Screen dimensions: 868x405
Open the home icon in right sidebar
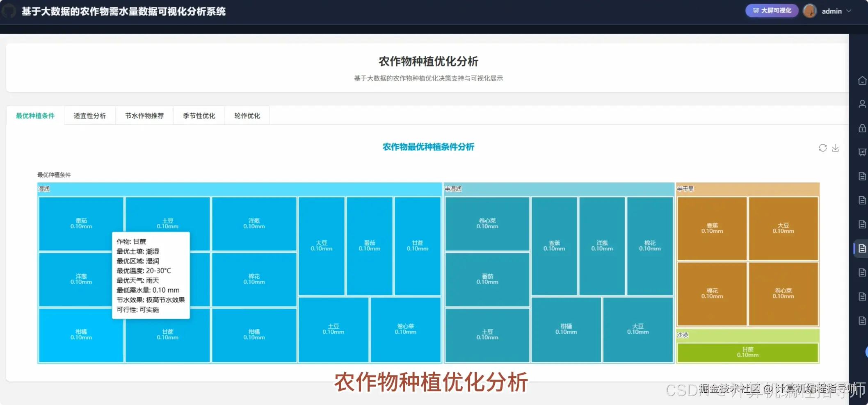coord(862,80)
